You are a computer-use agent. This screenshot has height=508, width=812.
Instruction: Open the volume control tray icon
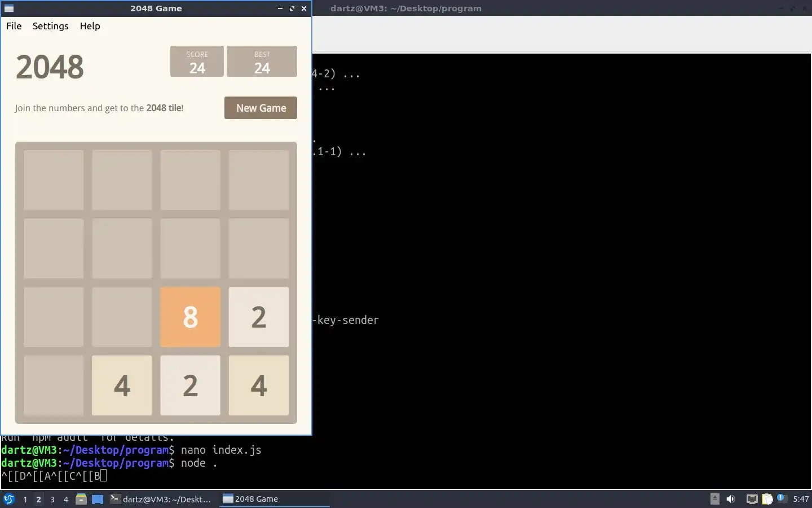click(x=731, y=499)
